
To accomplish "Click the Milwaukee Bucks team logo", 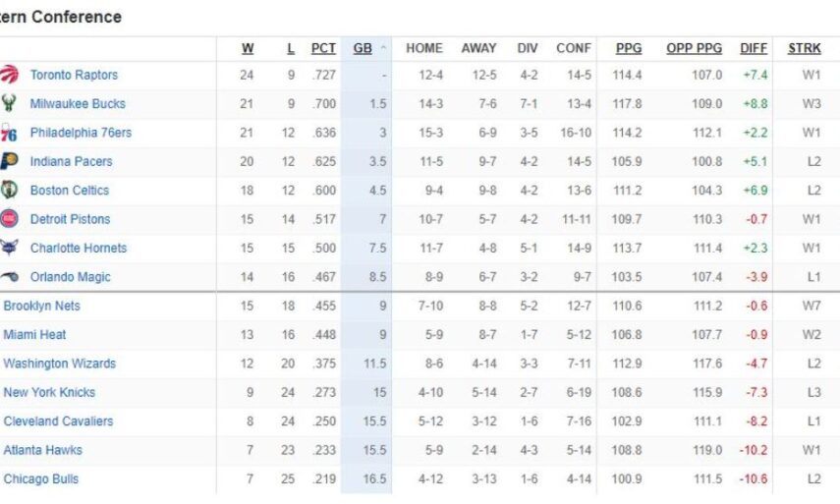I will click(x=10, y=103).
